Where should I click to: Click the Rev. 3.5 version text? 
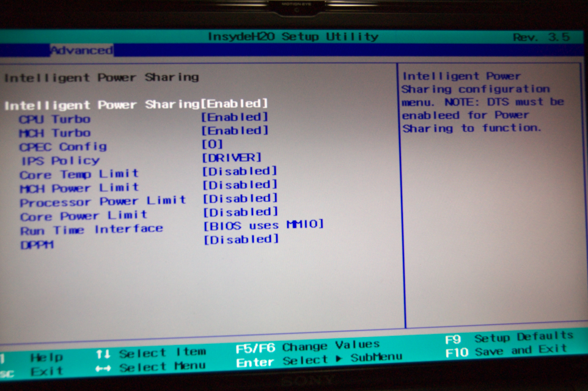pyautogui.click(x=541, y=37)
